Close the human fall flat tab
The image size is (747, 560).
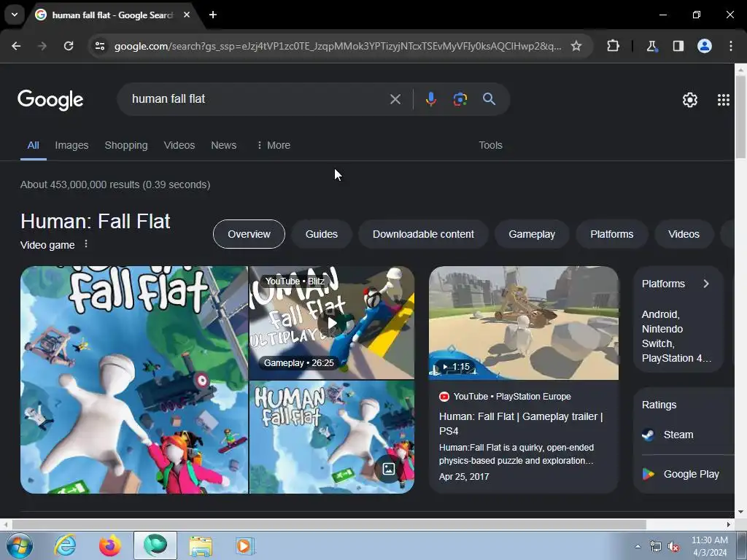tap(187, 15)
